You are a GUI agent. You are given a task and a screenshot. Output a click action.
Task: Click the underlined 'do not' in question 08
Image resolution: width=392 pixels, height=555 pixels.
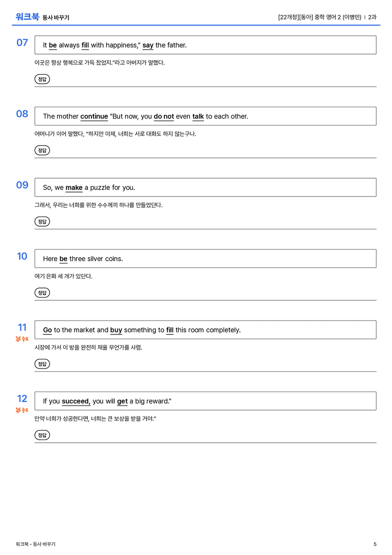(x=164, y=116)
